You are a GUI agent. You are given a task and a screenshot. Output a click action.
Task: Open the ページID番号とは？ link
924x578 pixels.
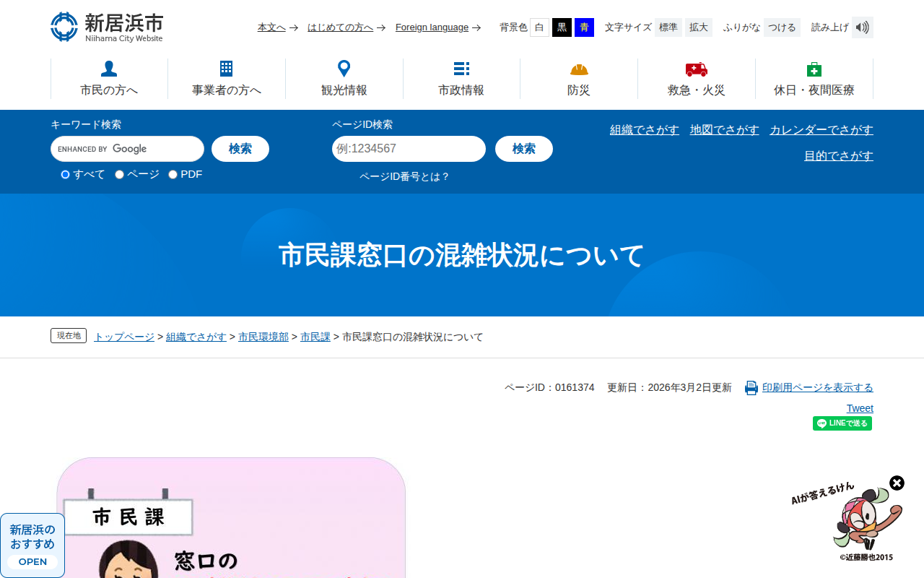click(404, 176)
